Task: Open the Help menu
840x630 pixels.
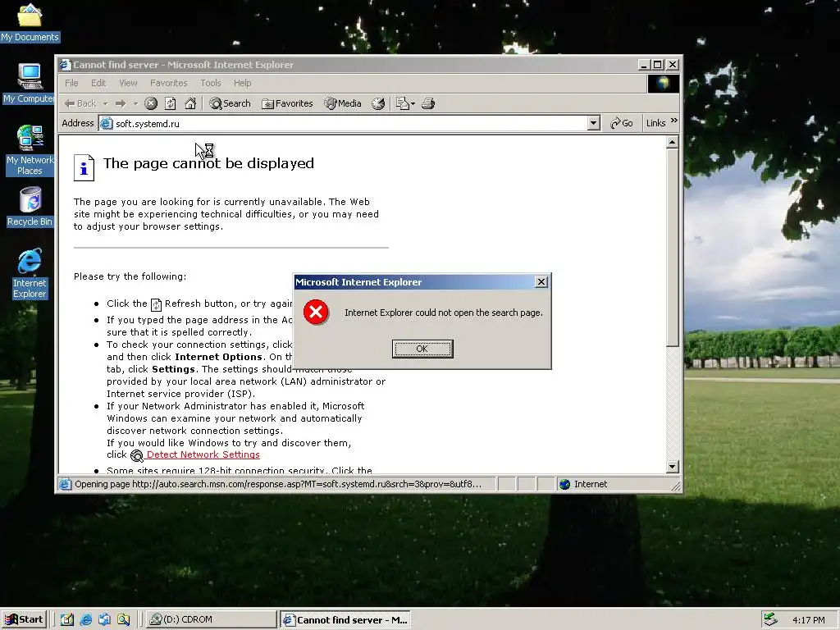Action: pyautogui.click(x=242, y=83)
